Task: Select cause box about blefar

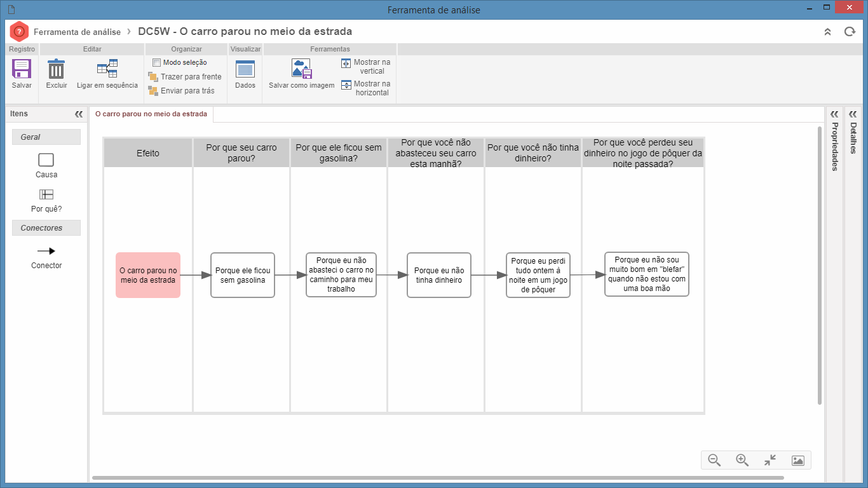Action: tap(647, 274)
